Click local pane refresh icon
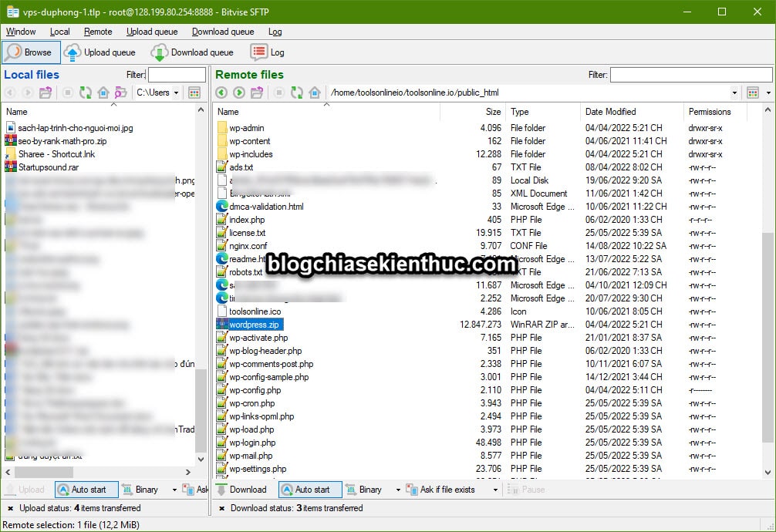This screenshot has height=532, width=776. (x=86, y=93)
